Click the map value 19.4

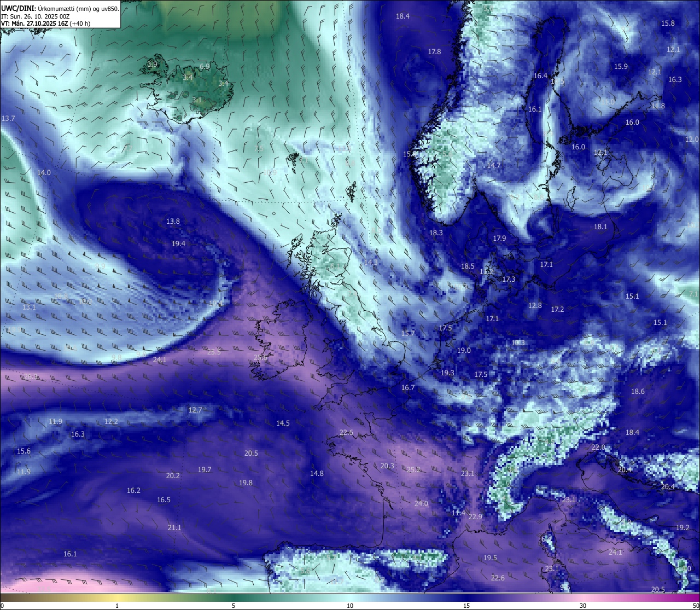coord(178,243)
